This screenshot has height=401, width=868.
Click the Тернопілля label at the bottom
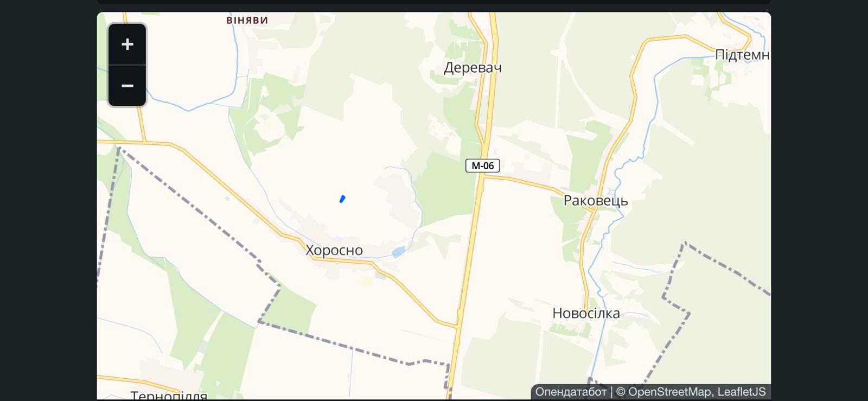pyautogui.click(x=169, y=396)
